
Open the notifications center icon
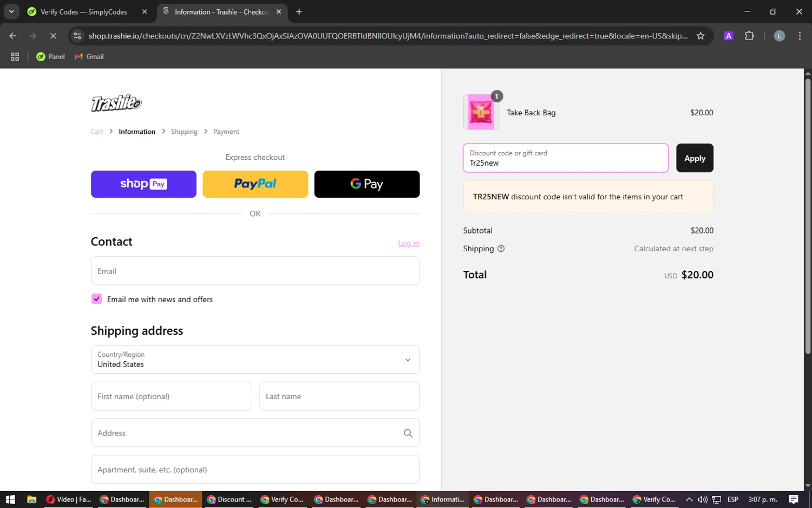pos(794,499)
